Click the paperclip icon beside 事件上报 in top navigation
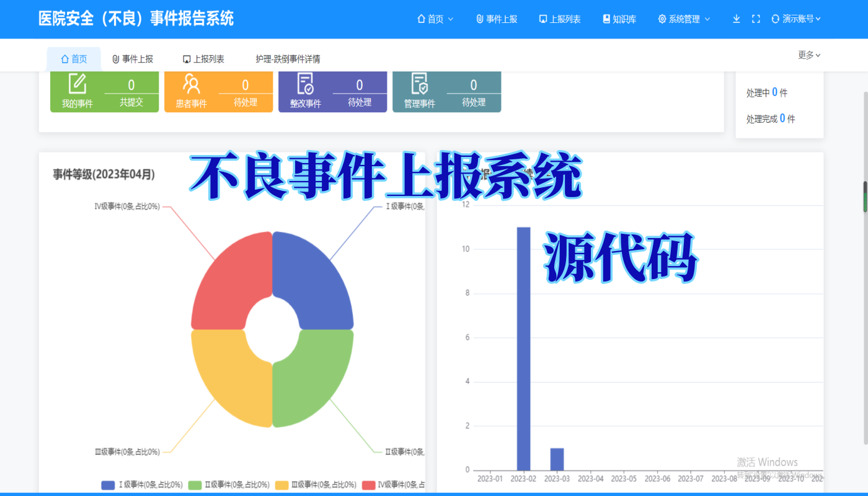Image resolution: width=868 pixels, height=496 pixels. click(x=479, y=19)
